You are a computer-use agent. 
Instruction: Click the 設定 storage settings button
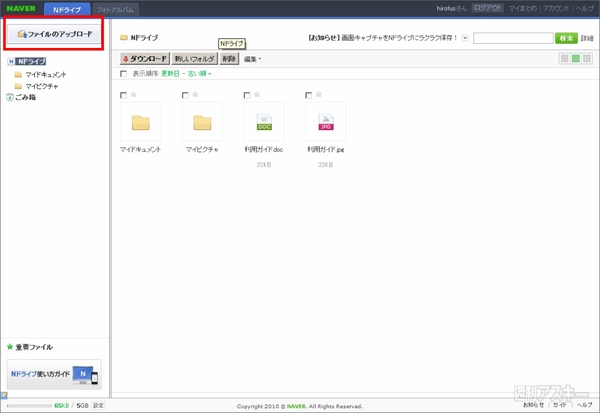98,406
